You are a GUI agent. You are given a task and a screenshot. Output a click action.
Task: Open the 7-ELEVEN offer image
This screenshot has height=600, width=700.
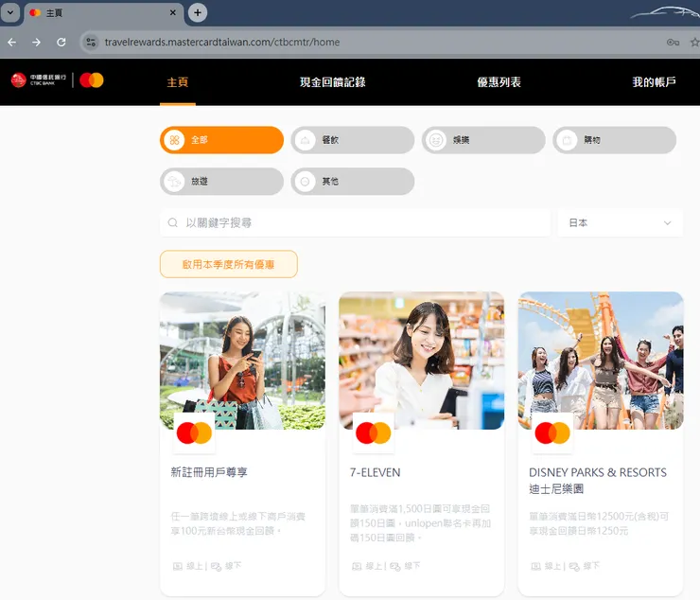click(422, 361)
